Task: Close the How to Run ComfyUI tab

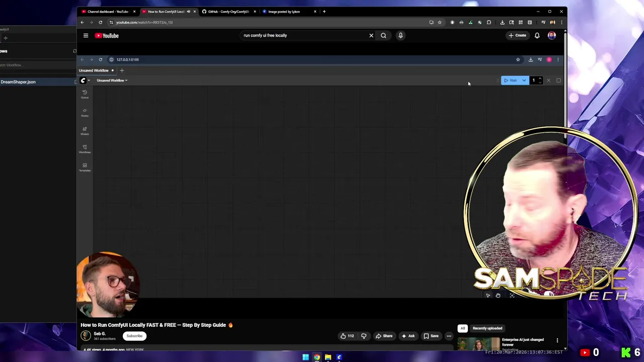Action: [x=195, y=12]
